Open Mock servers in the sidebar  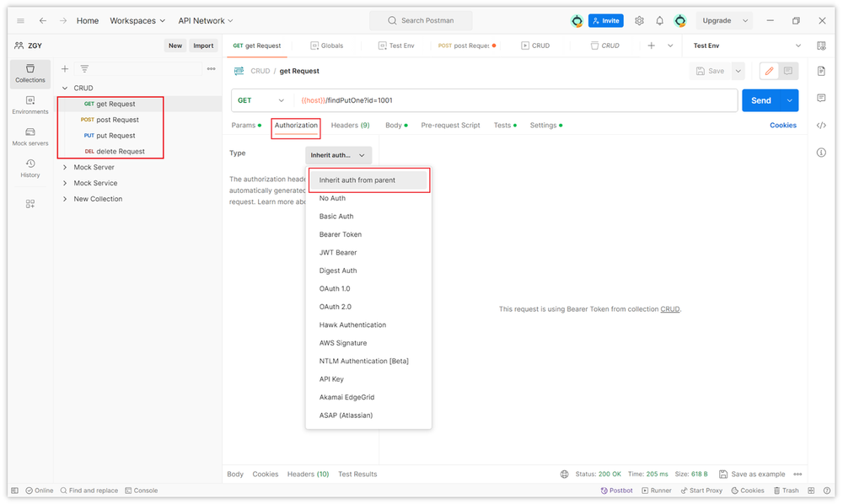click(x=30, y=137)
